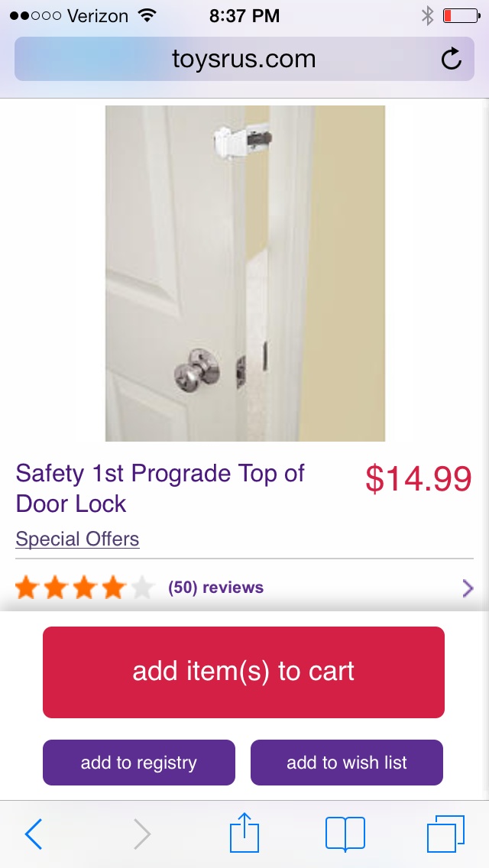Add item(s) to cart
Image resolution: width=489 pixels, height=868 pixels.
pos(244,672)
